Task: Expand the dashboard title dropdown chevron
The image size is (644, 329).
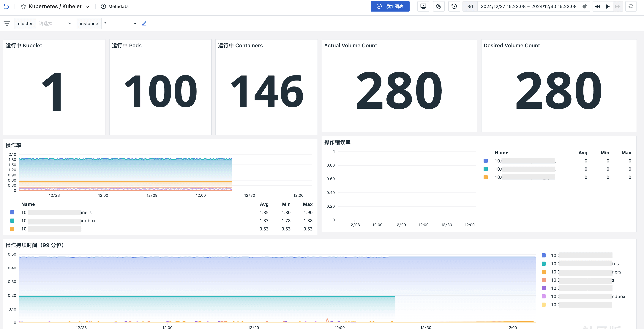Action: point(87,7)
